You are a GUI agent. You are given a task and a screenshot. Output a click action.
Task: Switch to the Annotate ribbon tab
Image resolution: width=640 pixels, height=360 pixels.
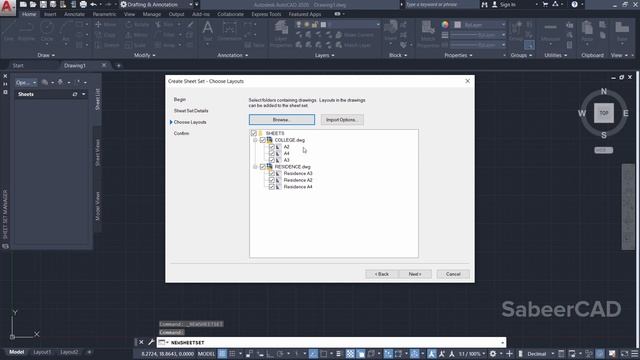pos(74,14)
